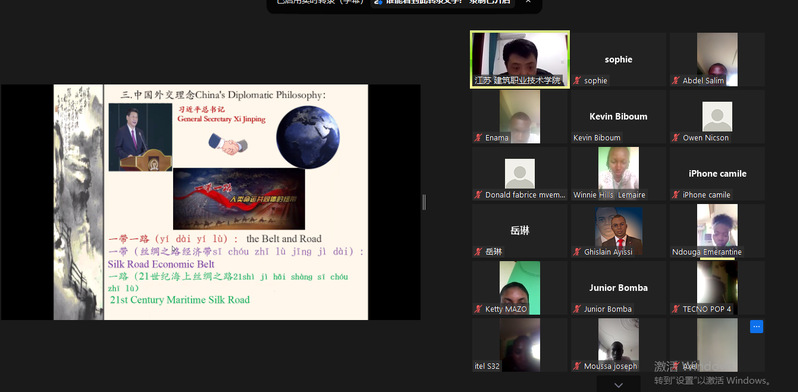Select iPhone camile's participant tile
The image size is (798, 392).
[x=717, y=174]
